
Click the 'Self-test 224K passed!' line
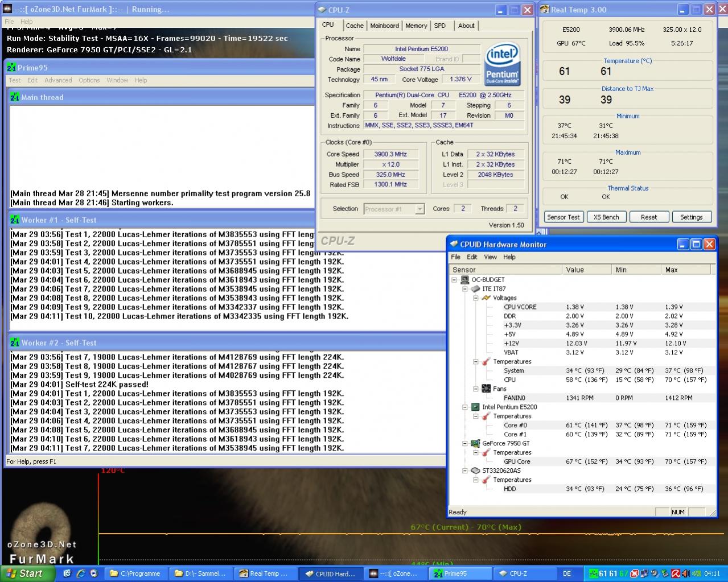point(80,385)
